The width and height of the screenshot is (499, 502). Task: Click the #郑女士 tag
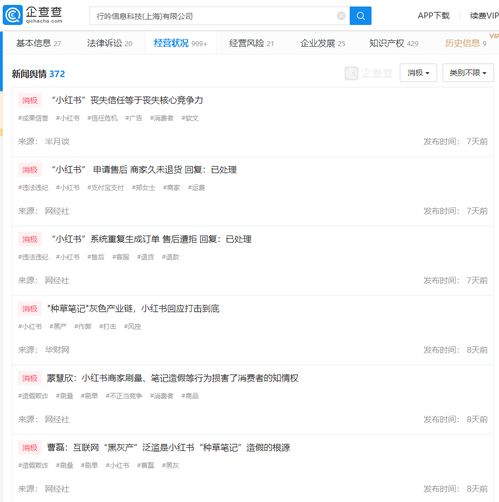point(143,188)
